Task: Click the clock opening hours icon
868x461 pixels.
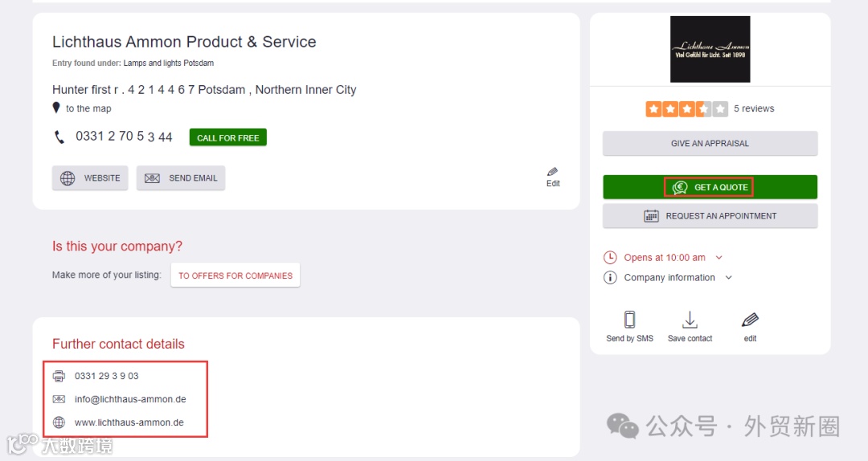Action: pos(610,258)
